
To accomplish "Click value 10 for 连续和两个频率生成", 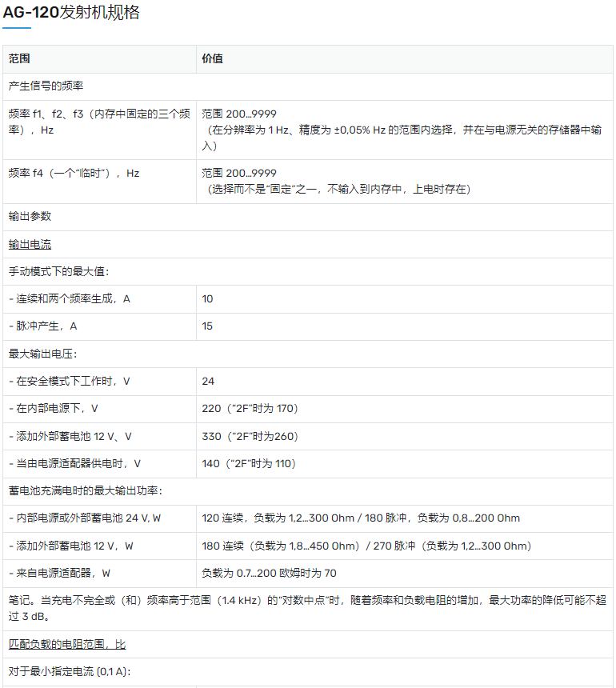I will 208,298.
